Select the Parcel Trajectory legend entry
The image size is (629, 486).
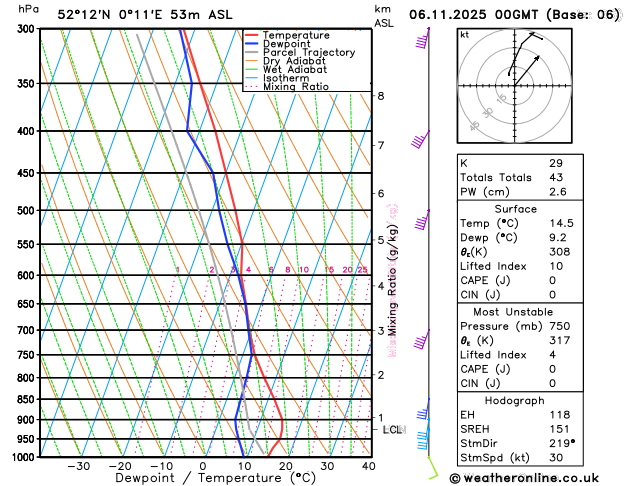click(300, 53)
